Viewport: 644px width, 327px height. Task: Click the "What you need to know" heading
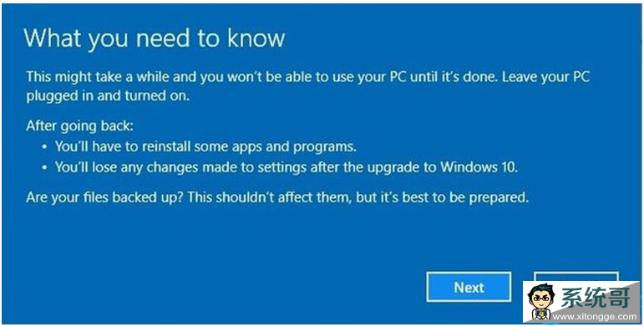point(154,38)
